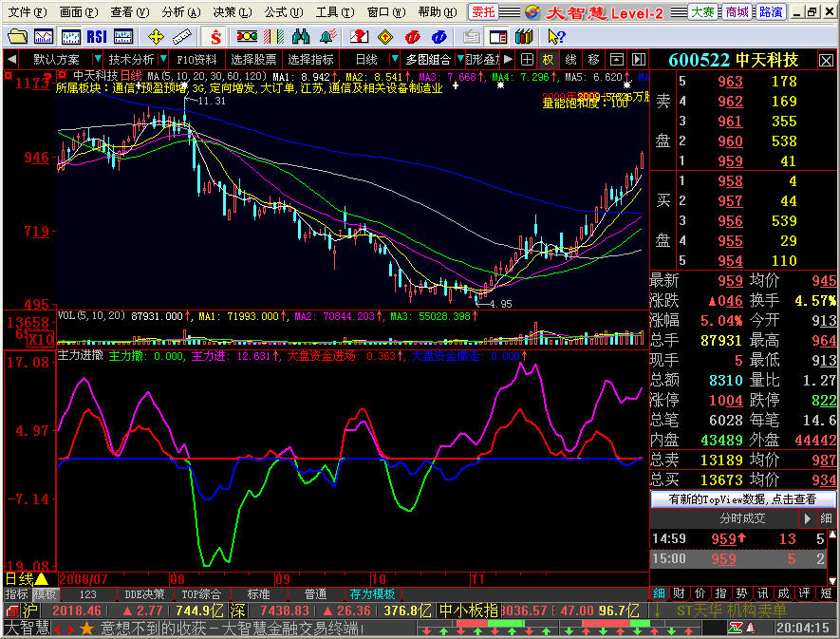Click the 商城 button
This screenshot has width=840, height=639.
[737, 11]
